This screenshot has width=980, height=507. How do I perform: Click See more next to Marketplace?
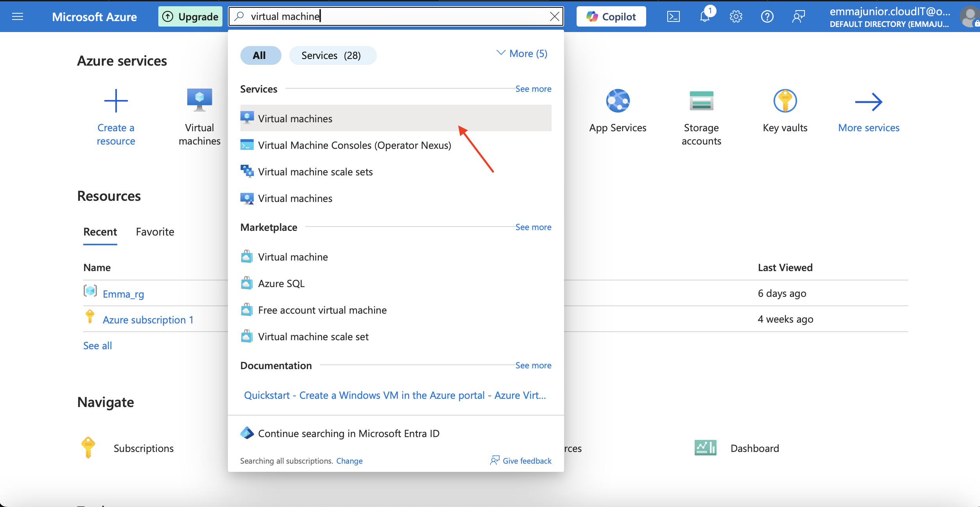533,227
